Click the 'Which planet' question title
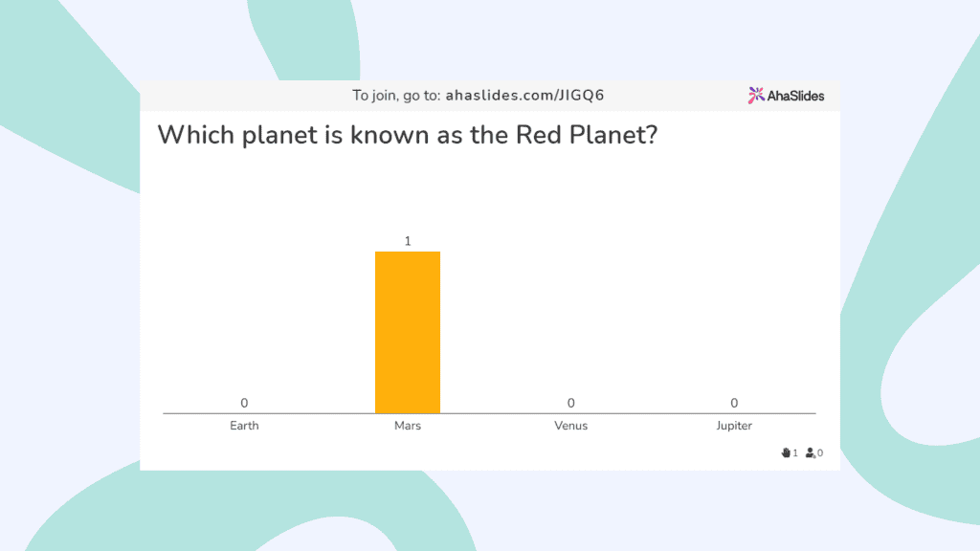Viewport: 980px width, 551px height. pos(408,135)
